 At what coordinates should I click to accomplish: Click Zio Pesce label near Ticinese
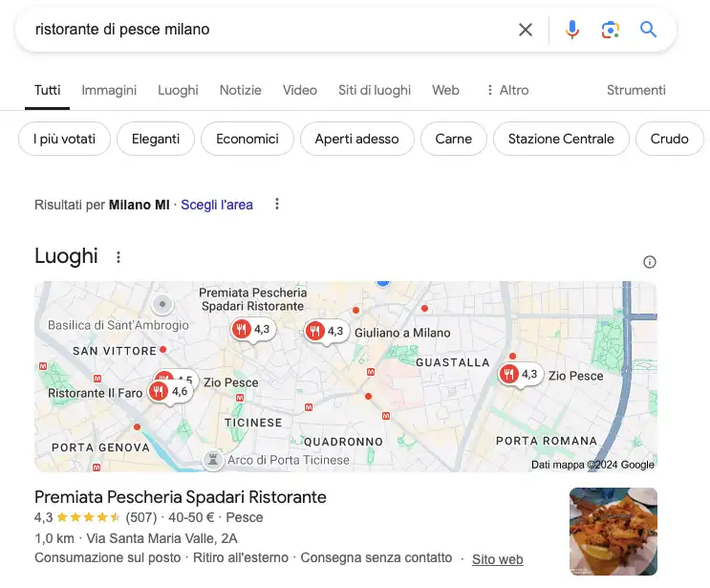coord(231,382)
